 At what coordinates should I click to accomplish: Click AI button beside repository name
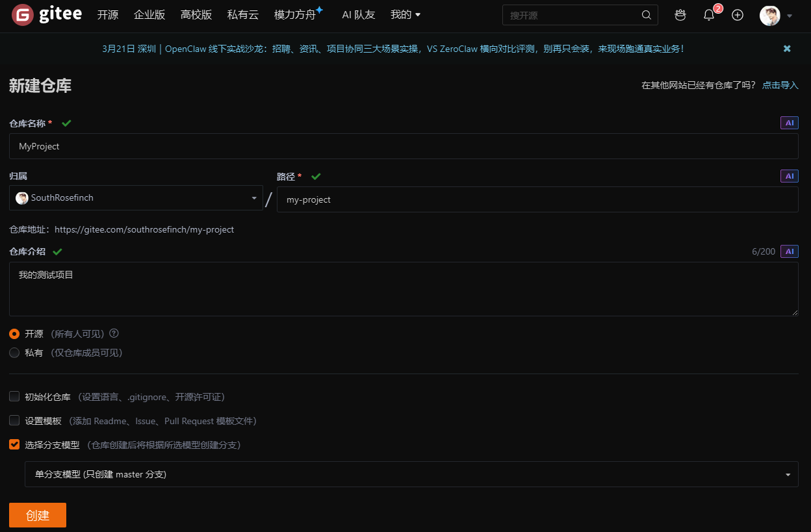pos(790,123)
